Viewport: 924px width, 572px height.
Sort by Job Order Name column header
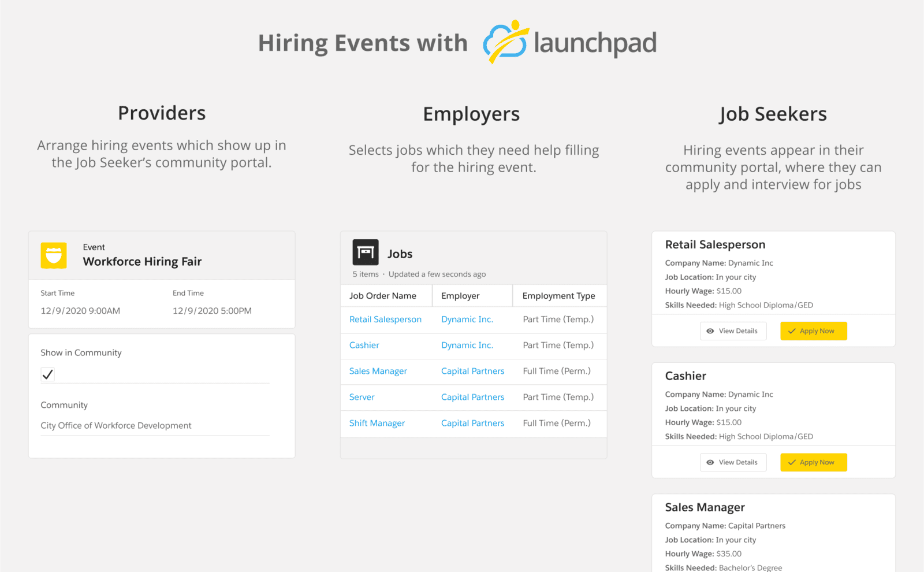(x=382, y=296)
